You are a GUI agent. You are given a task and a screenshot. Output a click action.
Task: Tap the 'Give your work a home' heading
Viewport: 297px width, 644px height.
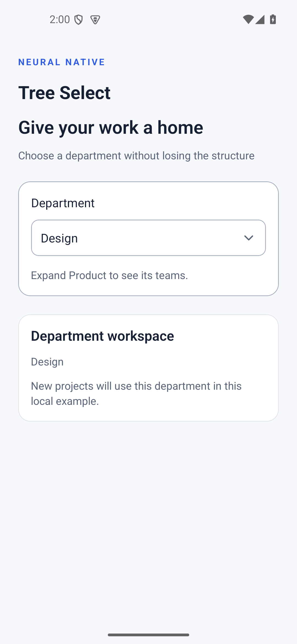(x=111, y=128)
